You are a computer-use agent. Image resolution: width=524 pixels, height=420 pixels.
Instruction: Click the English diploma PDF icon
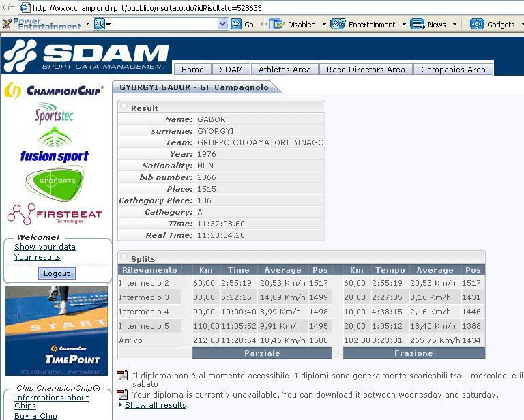[x=123, y=394]
